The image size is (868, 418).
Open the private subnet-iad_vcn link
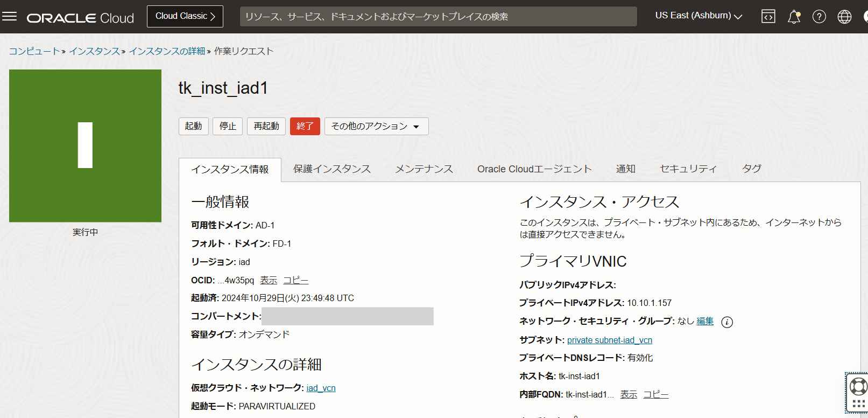(609, 340)
